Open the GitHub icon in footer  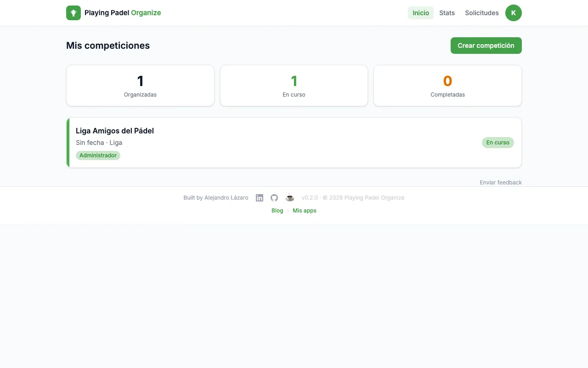pyautogui.click(x=274, y=198)
